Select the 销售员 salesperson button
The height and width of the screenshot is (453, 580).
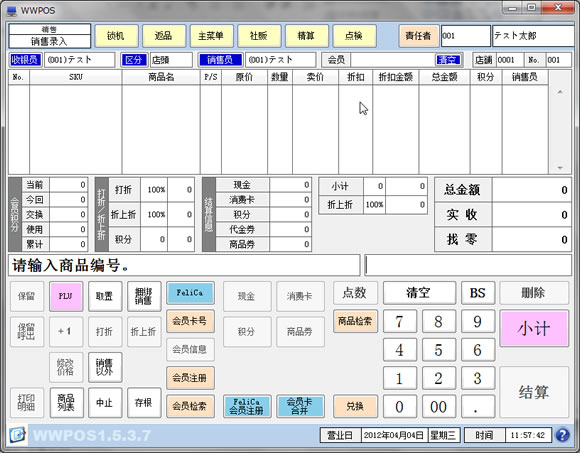[x=220, y=60]
